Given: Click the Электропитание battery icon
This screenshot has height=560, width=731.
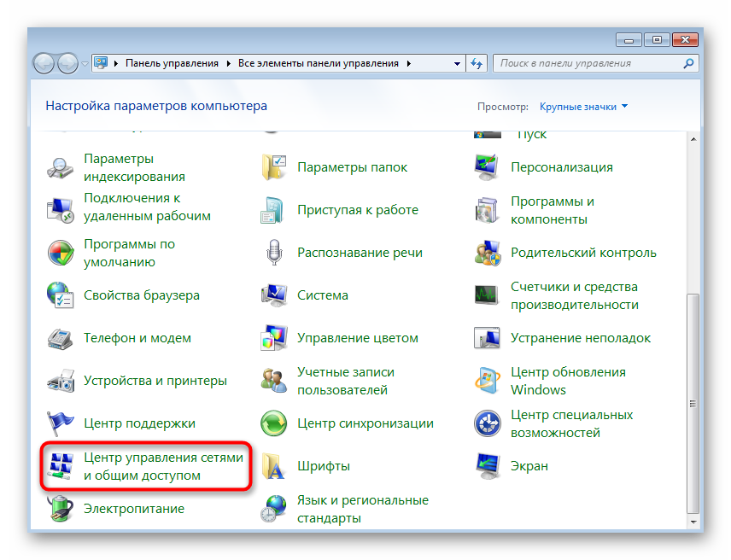Looking at the screenshot, I should pos(60,509).
